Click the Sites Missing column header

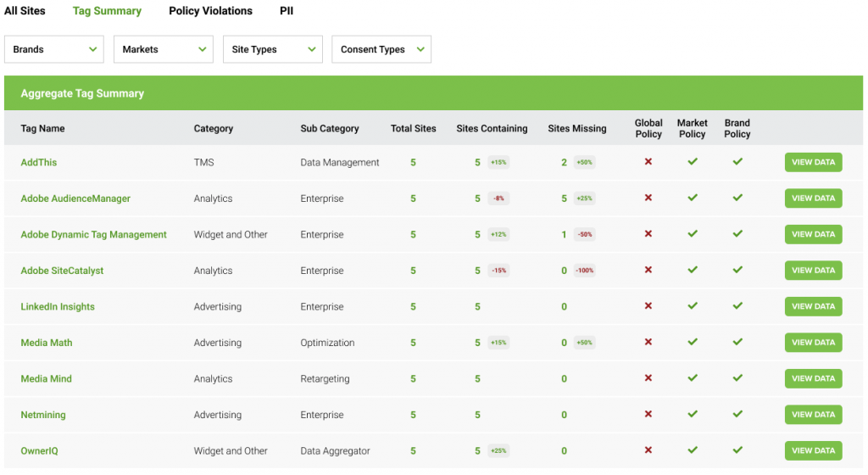click(x=576, y=128)
